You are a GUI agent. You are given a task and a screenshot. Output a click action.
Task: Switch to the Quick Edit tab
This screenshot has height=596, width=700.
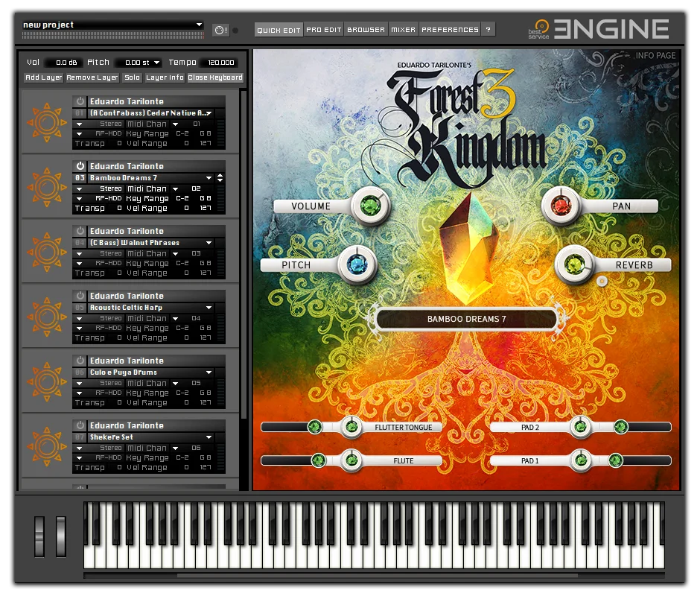coord(279,30)
